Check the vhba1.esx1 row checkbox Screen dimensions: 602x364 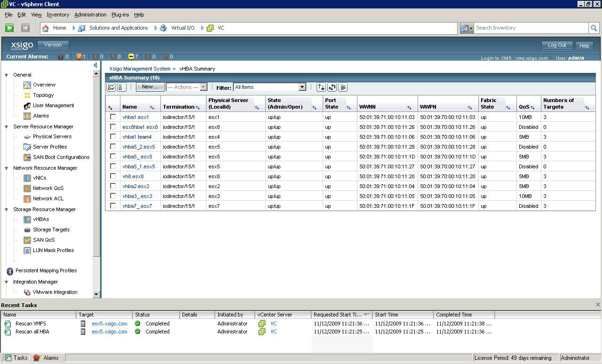[113, 117]
